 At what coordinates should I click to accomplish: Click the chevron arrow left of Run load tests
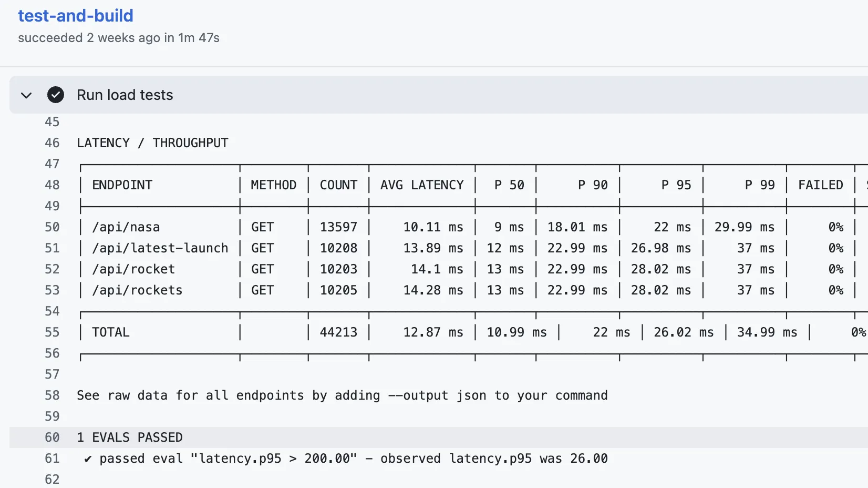(x=26, y=95)
